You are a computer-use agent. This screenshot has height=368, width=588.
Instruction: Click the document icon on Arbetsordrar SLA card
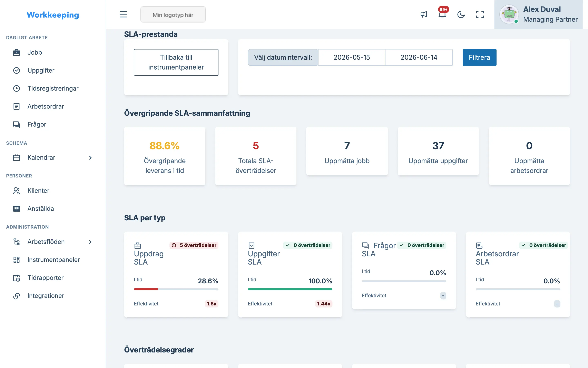[x=479, y=245]
